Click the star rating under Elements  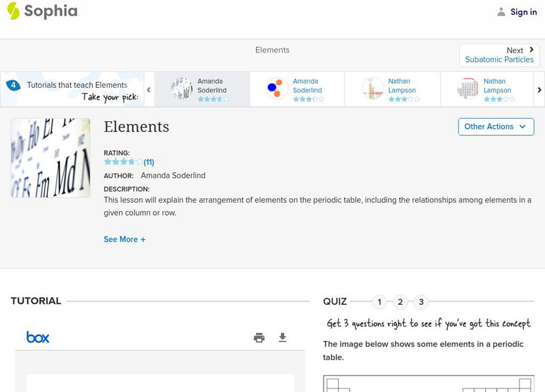(123, 162)
